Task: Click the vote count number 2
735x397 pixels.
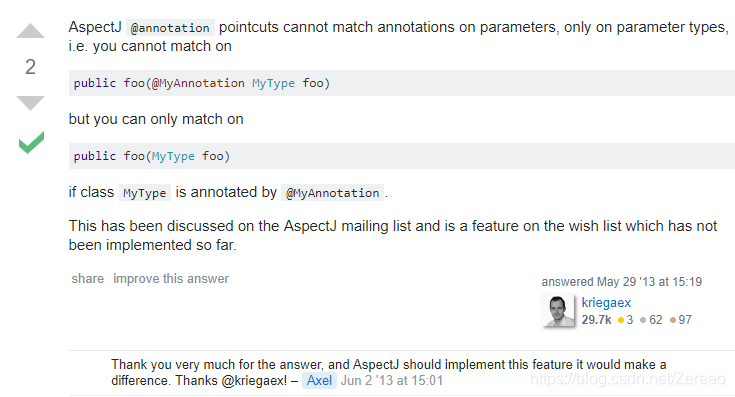Action: 30,67
